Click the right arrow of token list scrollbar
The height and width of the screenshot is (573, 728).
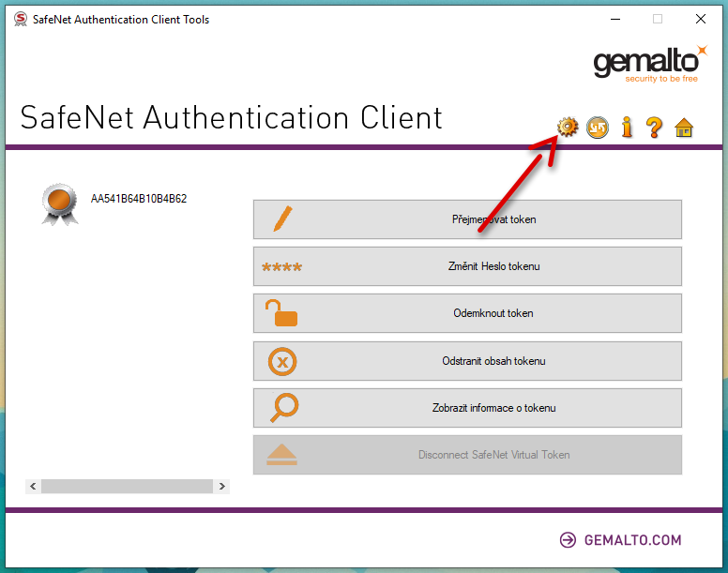(222, 486)
